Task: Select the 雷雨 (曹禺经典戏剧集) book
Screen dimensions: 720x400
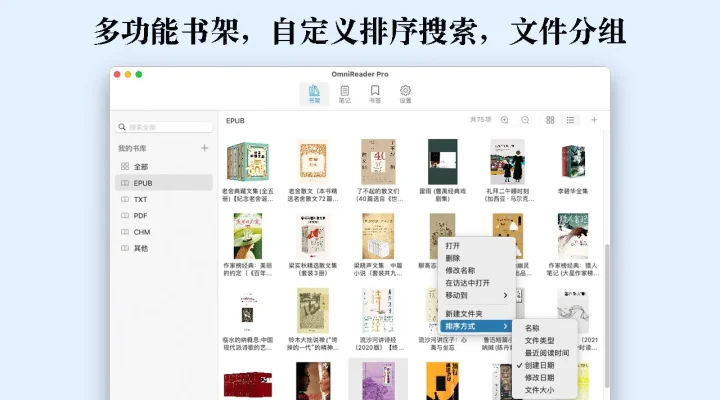Action: click(x=443, y=171)
